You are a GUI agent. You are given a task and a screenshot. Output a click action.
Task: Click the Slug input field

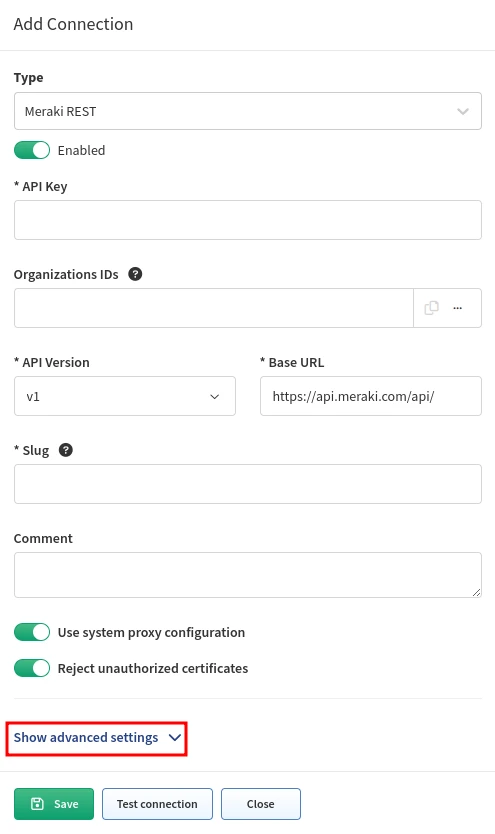tap(248, 484)
